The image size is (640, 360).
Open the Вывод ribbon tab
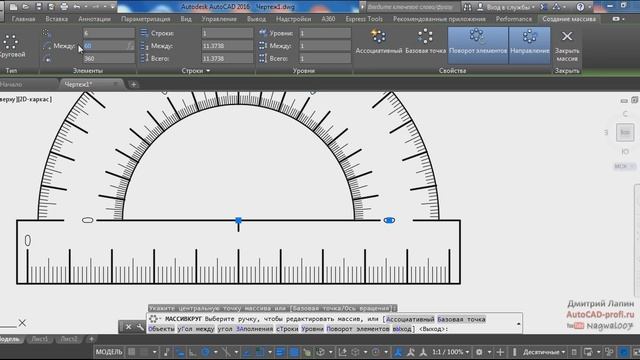256,19
